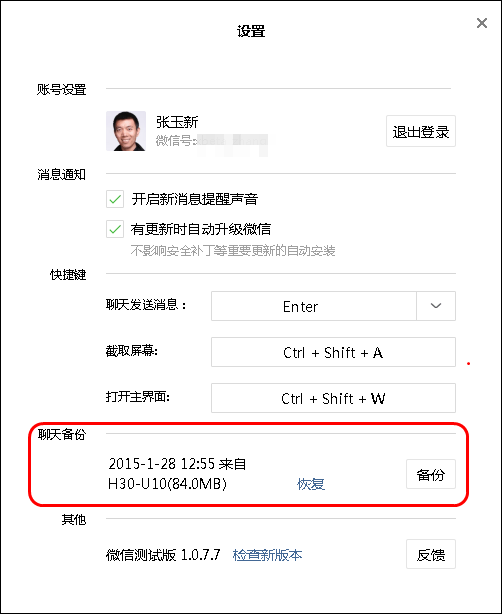
Task: Click the 设置 dialog title
Action: tap(251, 31)
